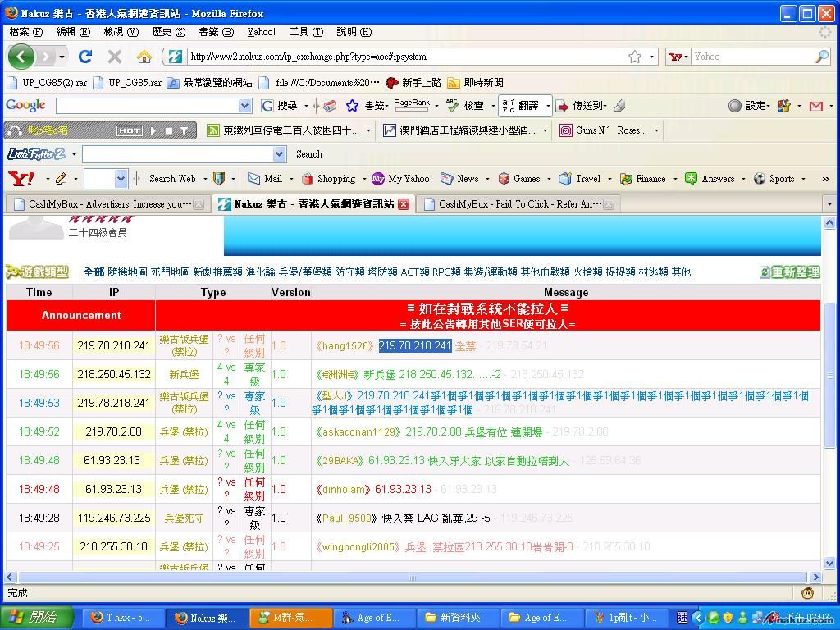
Task: Click the Google toolbar bookmarks star
Action: point(352,106)
